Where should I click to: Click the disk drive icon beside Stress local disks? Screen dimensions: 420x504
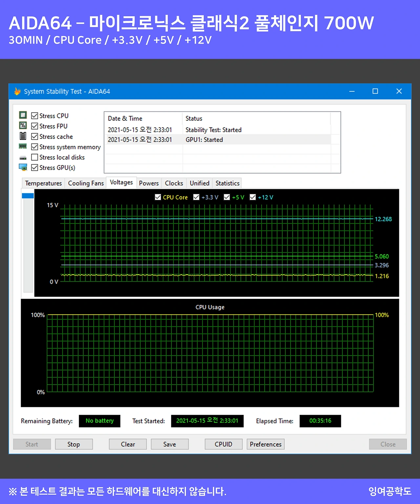(23, 158)
